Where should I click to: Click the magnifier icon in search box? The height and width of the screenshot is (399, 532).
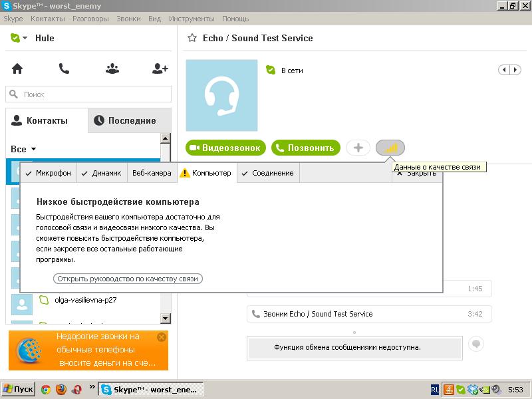tap(13, 94)
